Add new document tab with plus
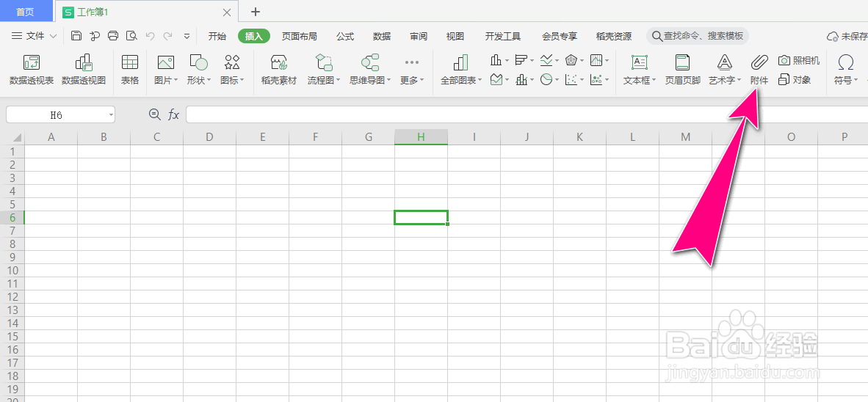Screen dimensions: 868x402 pos(256,12)
